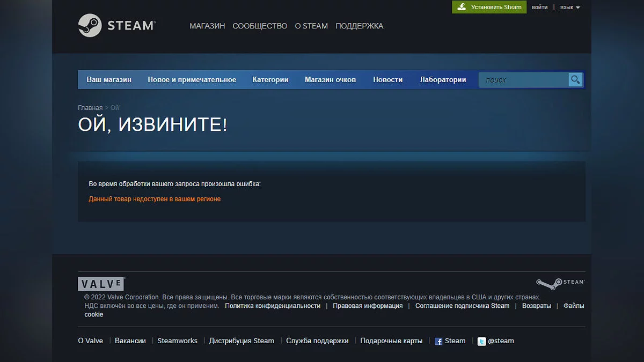
Task: Open the Лаборатории tab
Action: [x=443, y=79]
